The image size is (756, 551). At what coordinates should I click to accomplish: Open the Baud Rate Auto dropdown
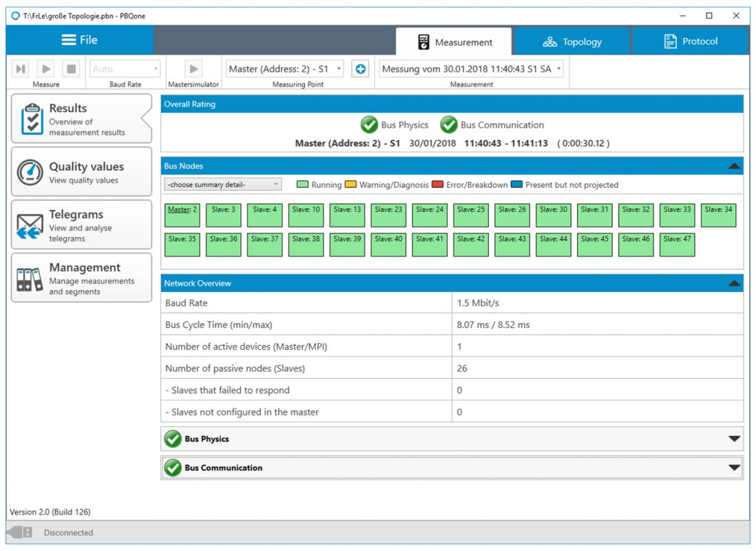(x=125, y=69)
